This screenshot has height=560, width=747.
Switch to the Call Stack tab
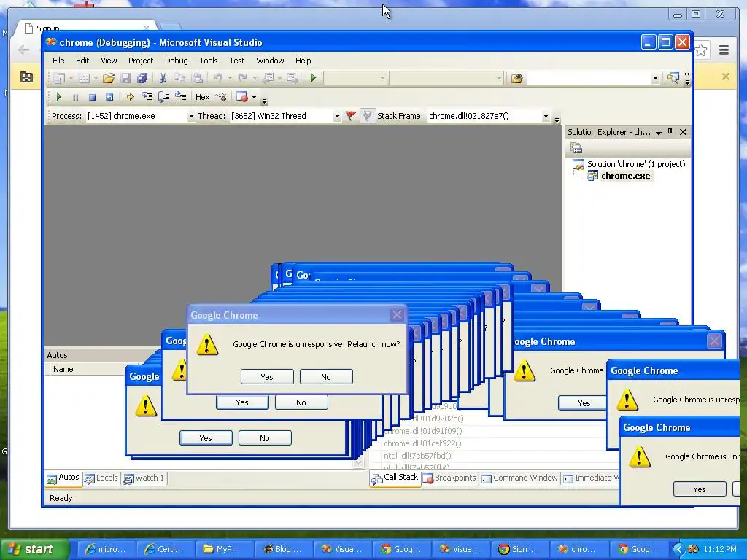point(395,478)
